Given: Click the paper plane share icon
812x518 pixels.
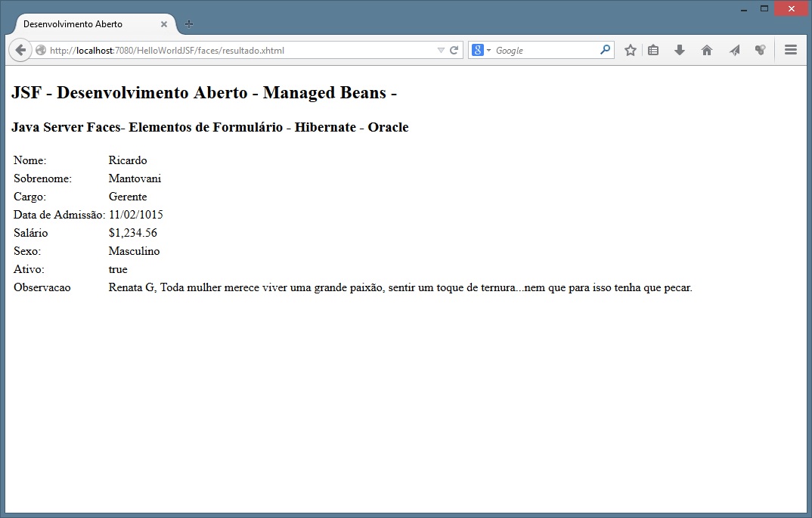Looking at the screenshot, I should point(734,50).
